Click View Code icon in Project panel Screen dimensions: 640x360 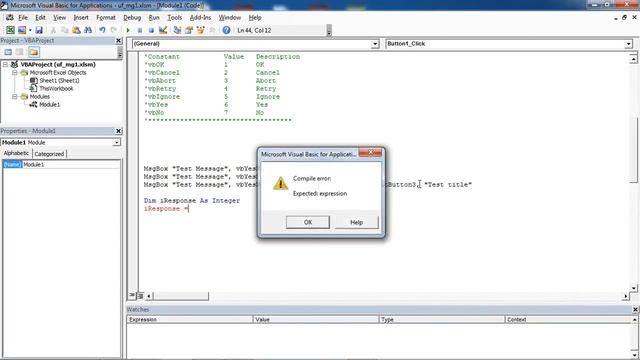8,52
